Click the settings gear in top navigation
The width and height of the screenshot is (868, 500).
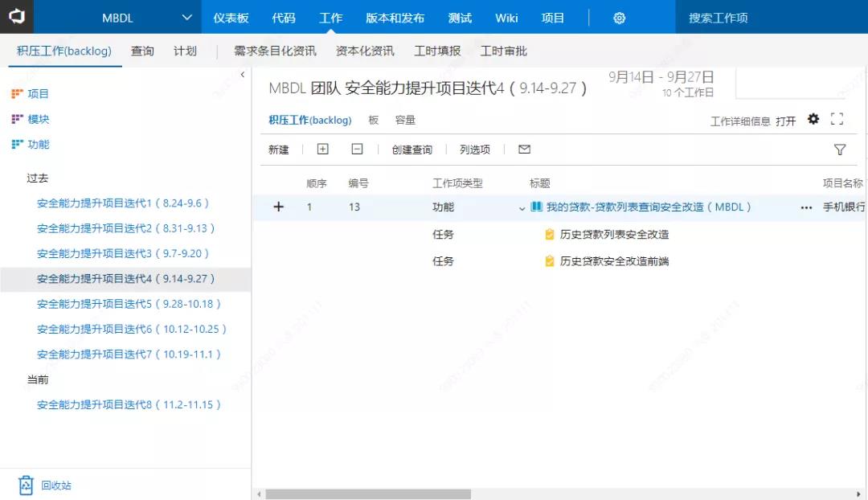tap(619, 18)
